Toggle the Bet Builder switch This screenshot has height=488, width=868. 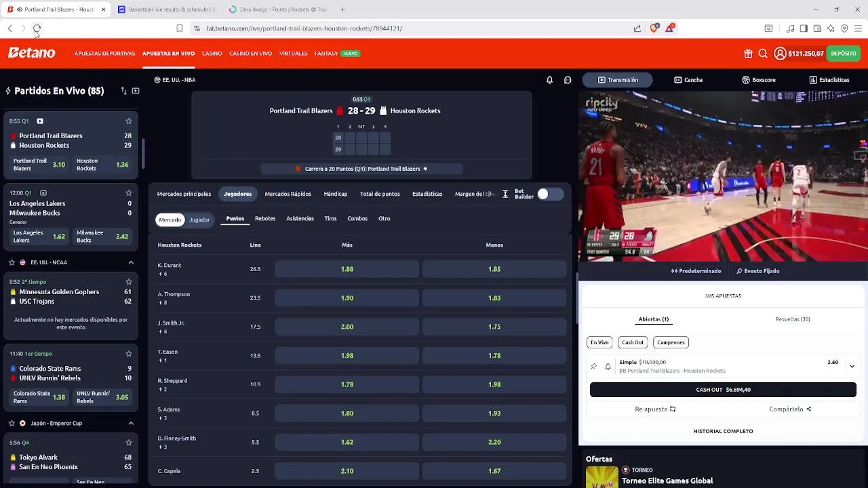tap(550, 195)
